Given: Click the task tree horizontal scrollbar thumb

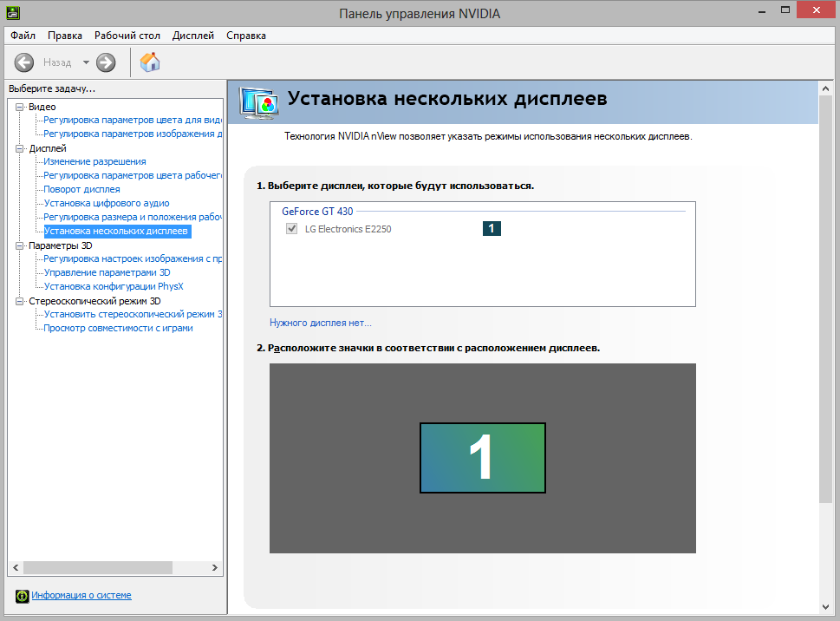Looking at the screenshot, I should coord(98,567).
